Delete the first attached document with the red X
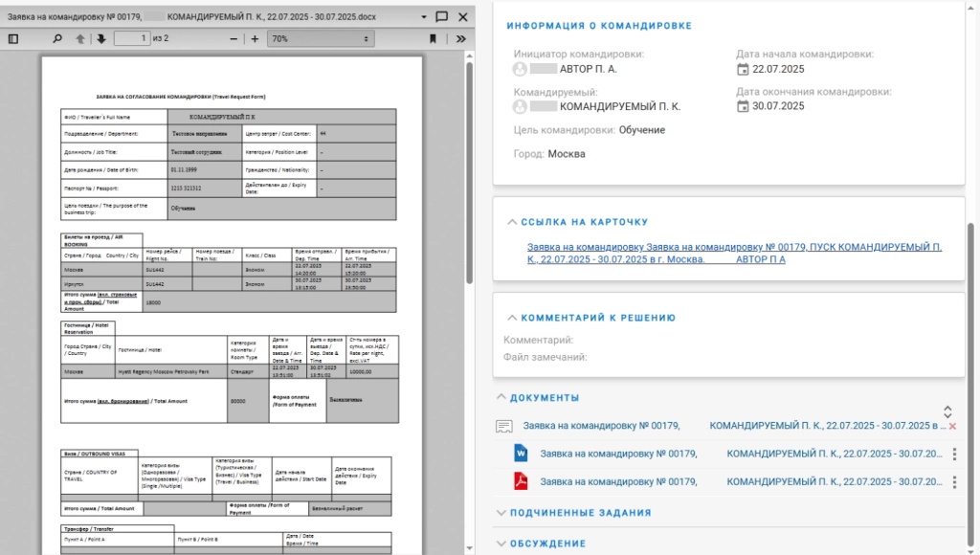This screenshot has height=555, width=980. coord(954,424)
